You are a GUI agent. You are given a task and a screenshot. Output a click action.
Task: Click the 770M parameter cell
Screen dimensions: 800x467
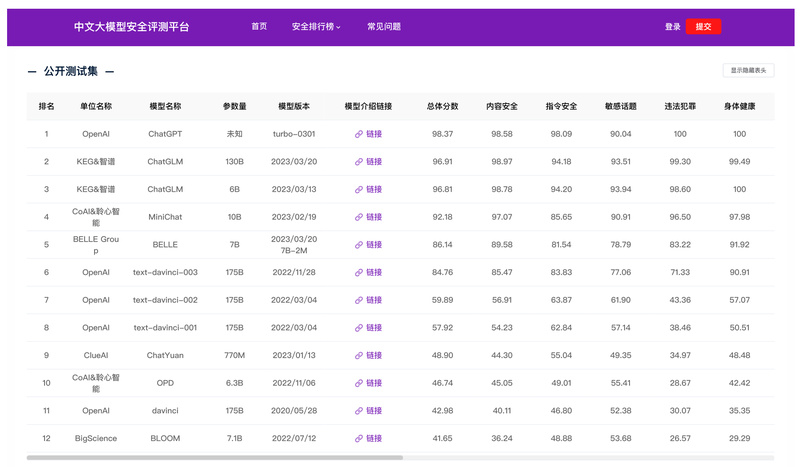pos(235,355)
